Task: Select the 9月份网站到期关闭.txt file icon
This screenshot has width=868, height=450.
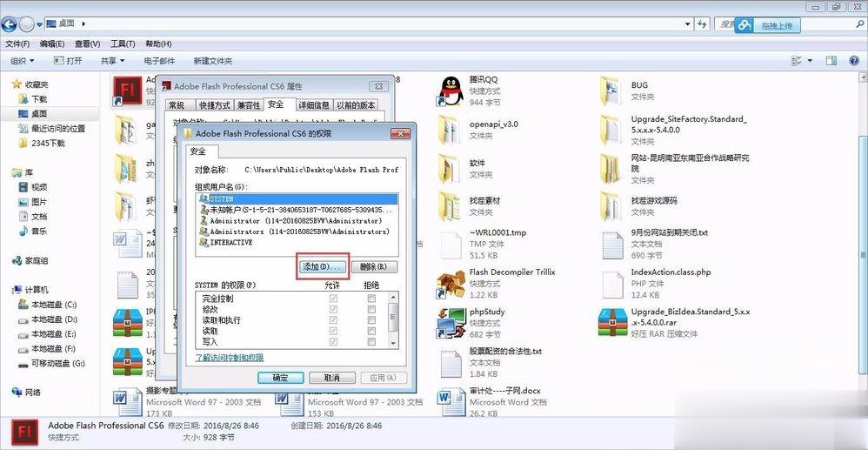Action: coord(612,245)
